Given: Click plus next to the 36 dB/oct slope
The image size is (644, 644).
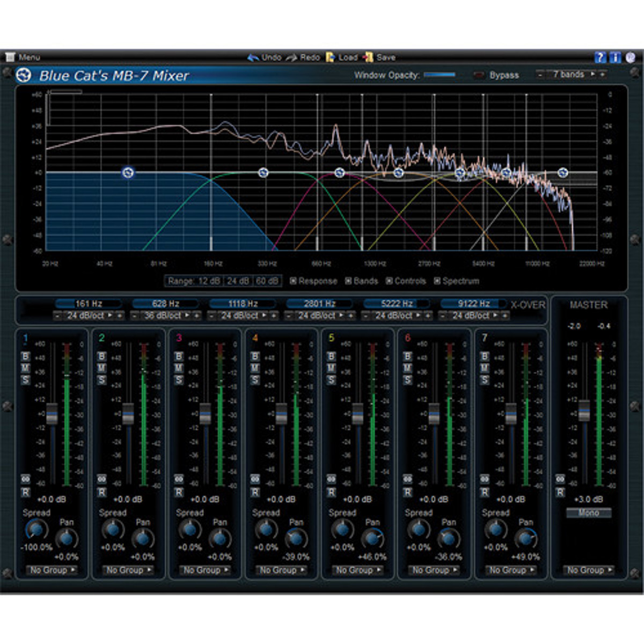Looking at the screenshot, I should (x=197, y=316).
